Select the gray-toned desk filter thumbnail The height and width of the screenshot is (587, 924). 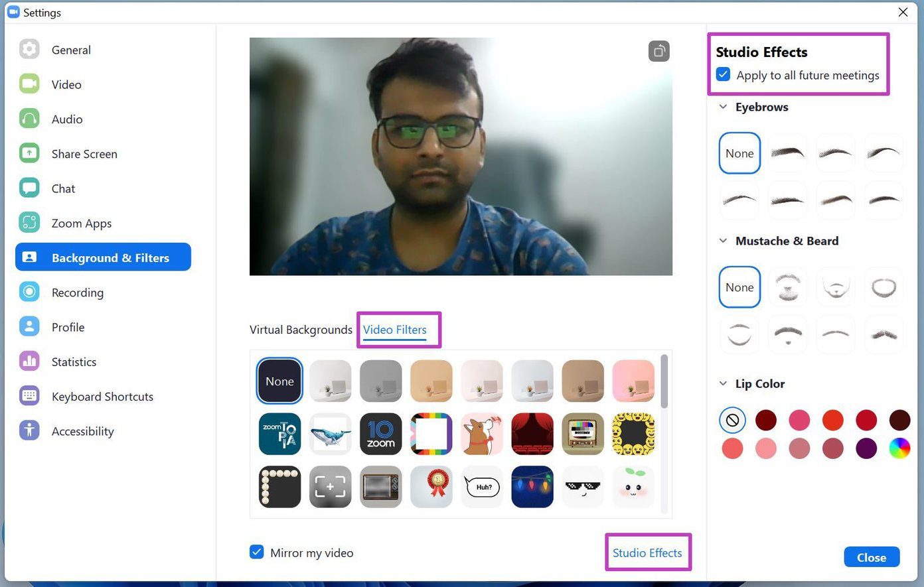pyautogui.click(x=380, y=381)
